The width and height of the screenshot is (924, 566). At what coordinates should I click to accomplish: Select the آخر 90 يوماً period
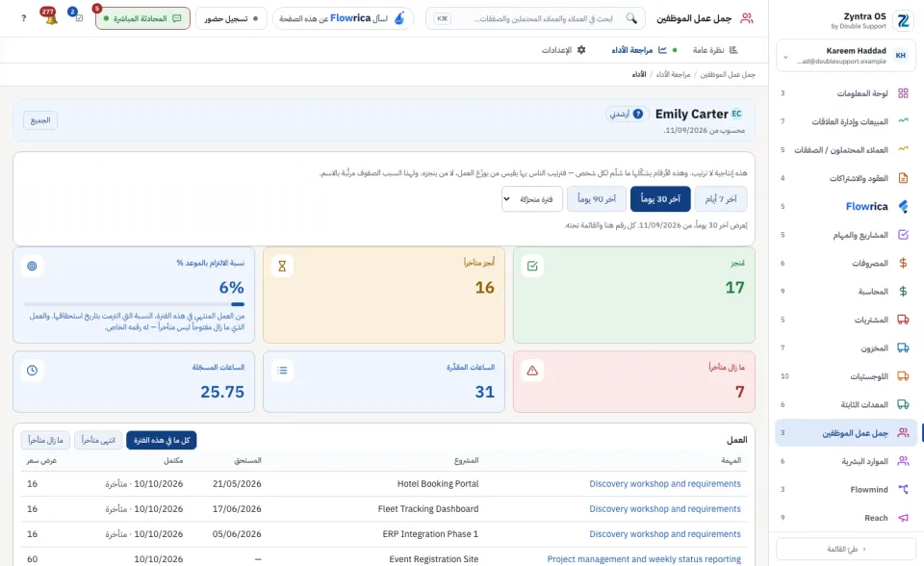click(x=597, y=199)
